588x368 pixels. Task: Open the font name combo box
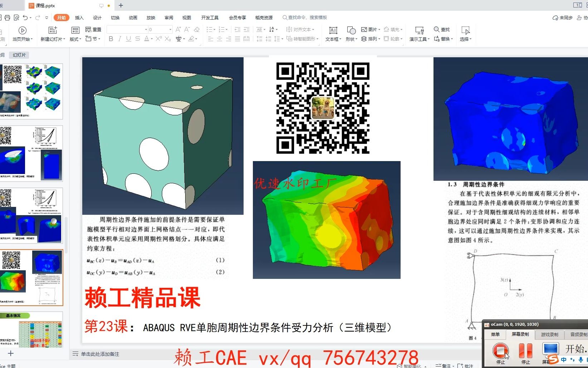tap(127, 29)
